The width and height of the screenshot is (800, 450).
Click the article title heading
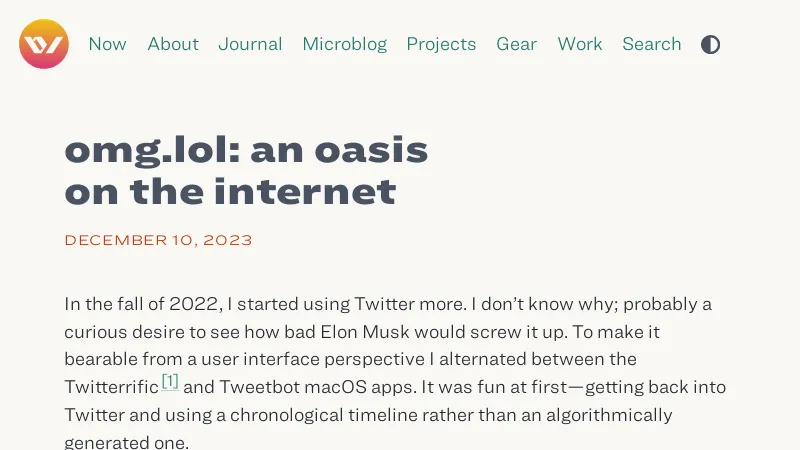point(246,170)
